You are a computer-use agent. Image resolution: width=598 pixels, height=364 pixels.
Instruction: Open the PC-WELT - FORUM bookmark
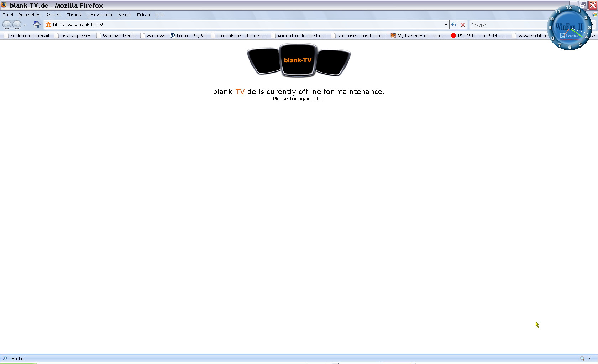(x=478, y=36)
